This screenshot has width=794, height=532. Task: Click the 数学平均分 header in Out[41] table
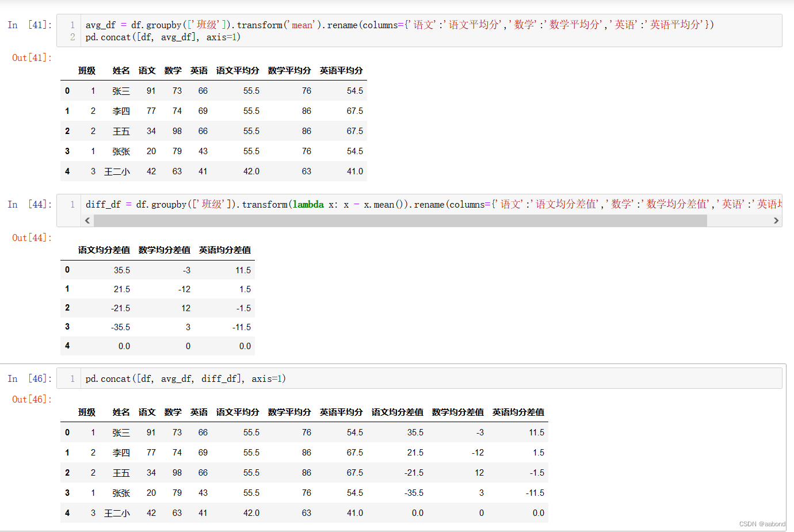[x=289, y=71]
